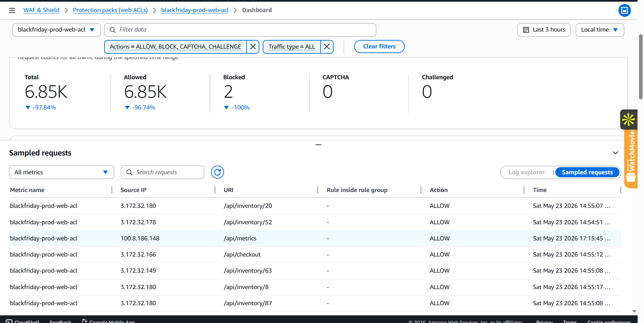
Task: Click Source IP 3.172.32.178
Action: point(138,222)
